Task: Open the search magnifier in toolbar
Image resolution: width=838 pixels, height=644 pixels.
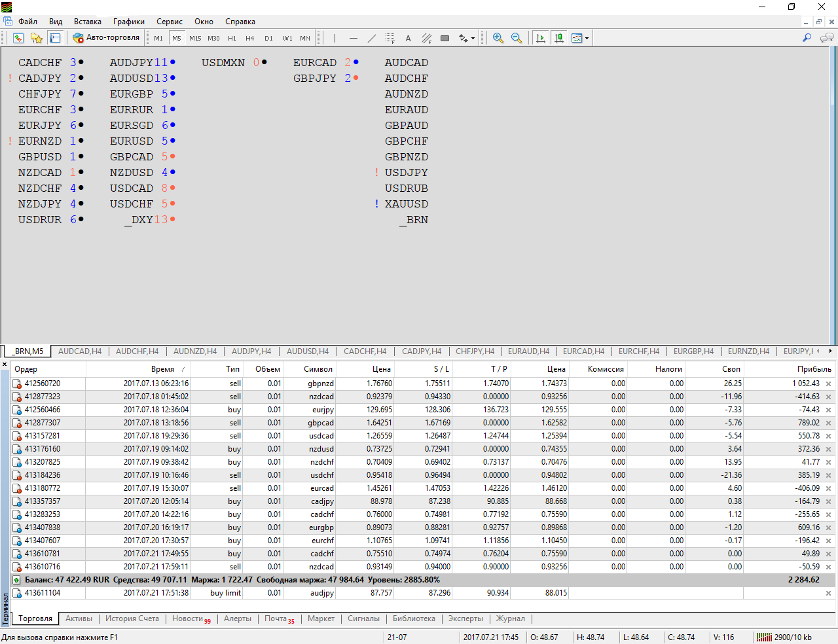Action: tap(807, 38)
